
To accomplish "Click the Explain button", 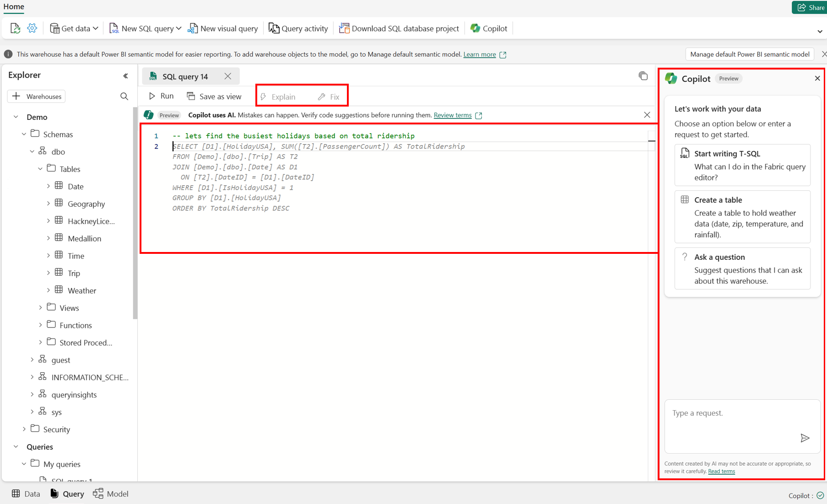I will (278, 97).
